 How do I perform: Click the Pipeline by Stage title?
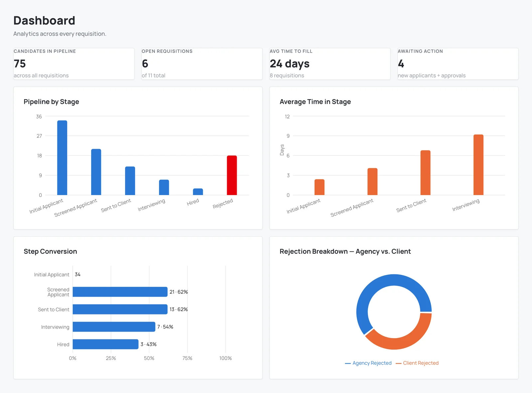coord(51,101)
